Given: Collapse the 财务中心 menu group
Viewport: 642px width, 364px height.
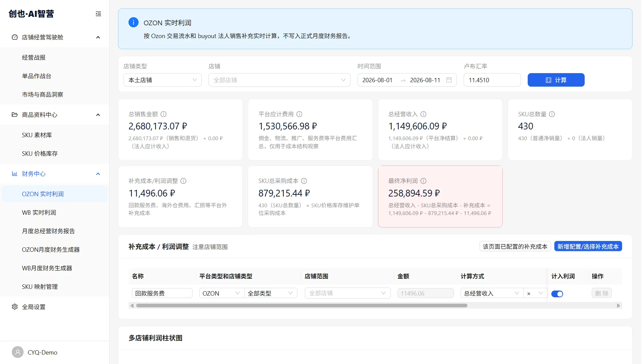Looking at the screenshot, I should [55, 174].
